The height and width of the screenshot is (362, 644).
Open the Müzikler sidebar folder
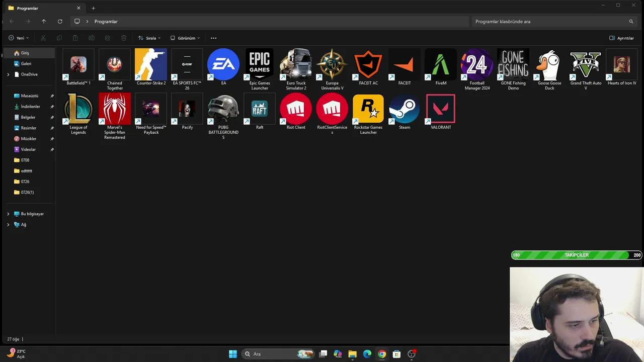[29, 139]
